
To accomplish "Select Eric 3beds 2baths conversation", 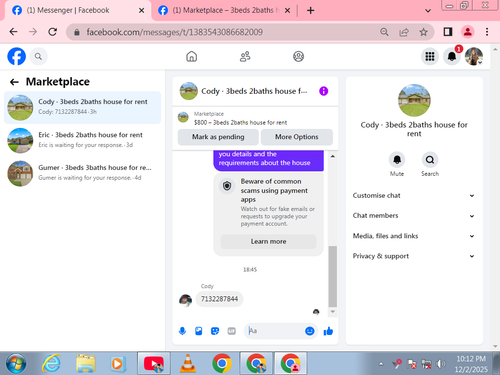I will (82, 140).
